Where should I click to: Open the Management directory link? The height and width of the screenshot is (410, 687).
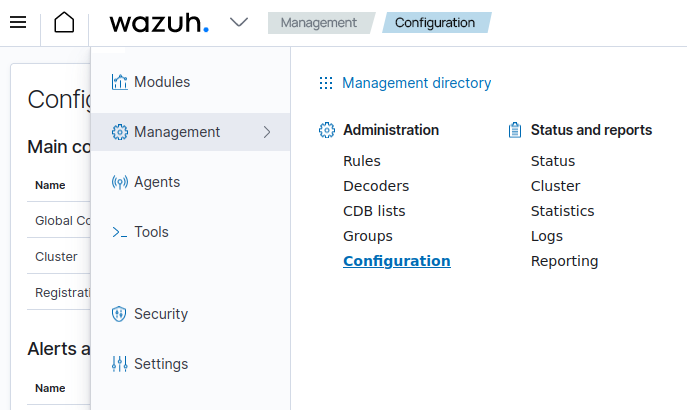coord(417,83)
